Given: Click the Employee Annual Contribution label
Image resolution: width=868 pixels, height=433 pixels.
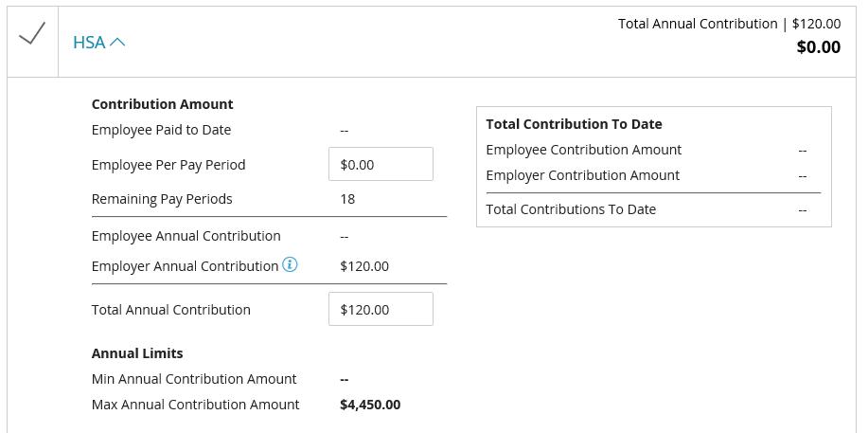Looking at the screenshot, I should [x=186, y=236].
